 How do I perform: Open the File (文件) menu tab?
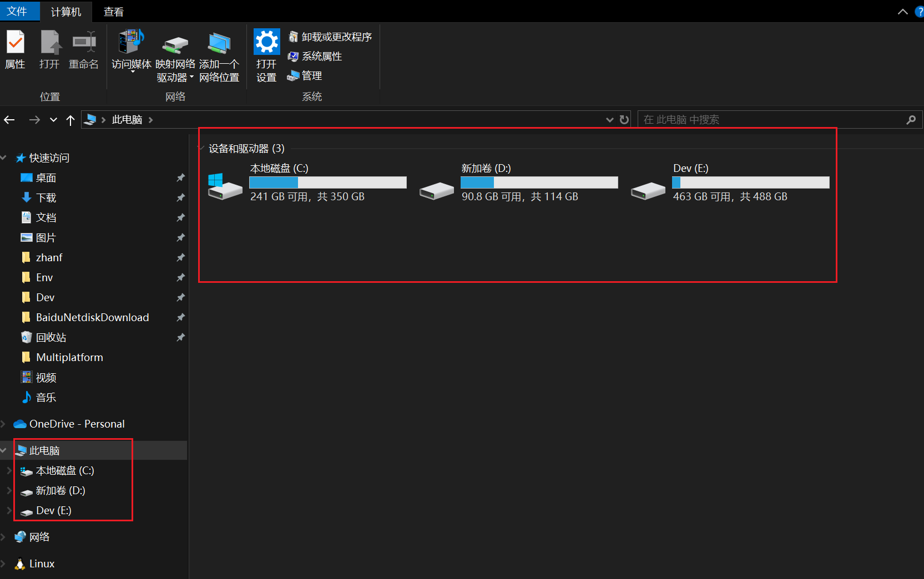17,12
